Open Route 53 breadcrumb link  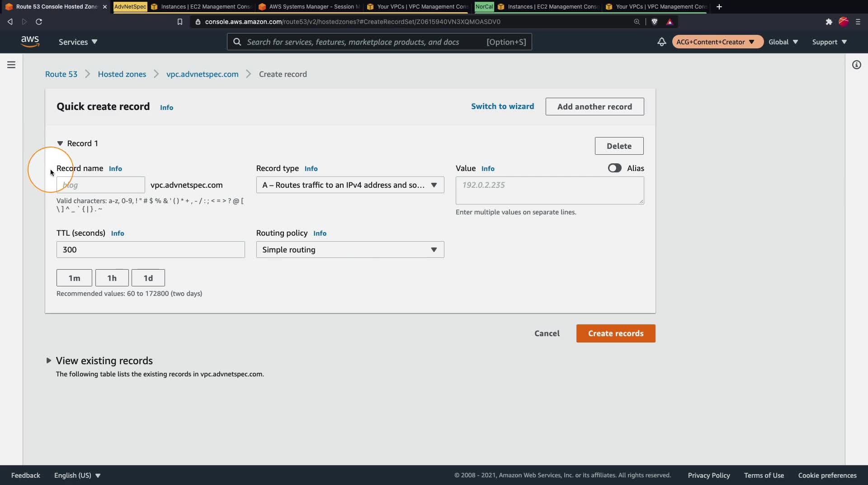[61, 74]
